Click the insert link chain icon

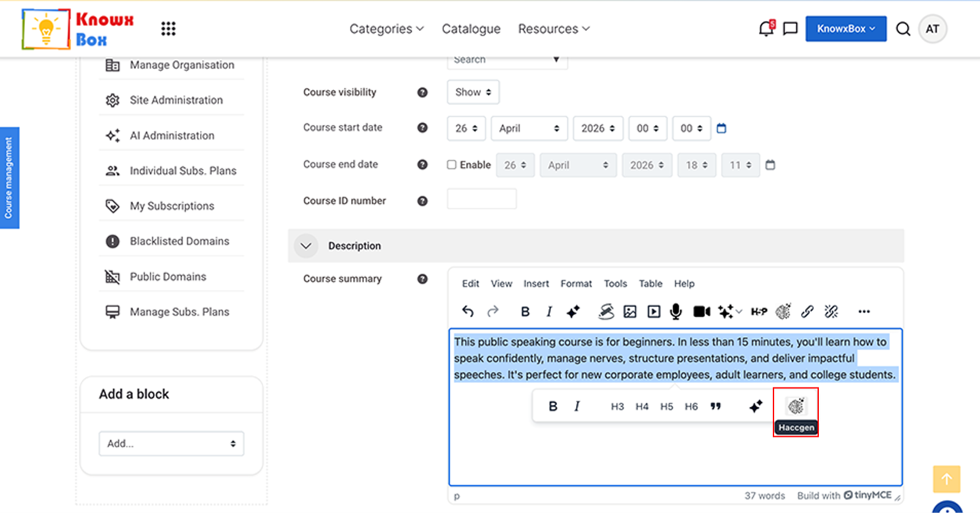tap(808, 312)
